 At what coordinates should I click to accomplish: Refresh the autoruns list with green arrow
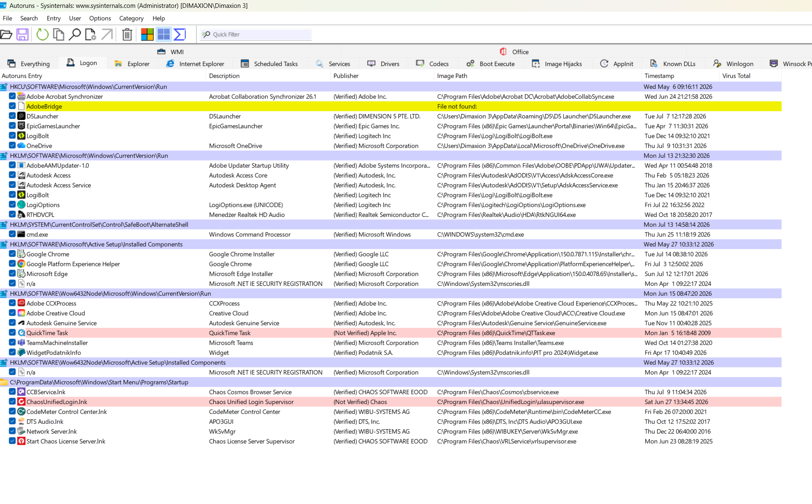tap(42, 34)
